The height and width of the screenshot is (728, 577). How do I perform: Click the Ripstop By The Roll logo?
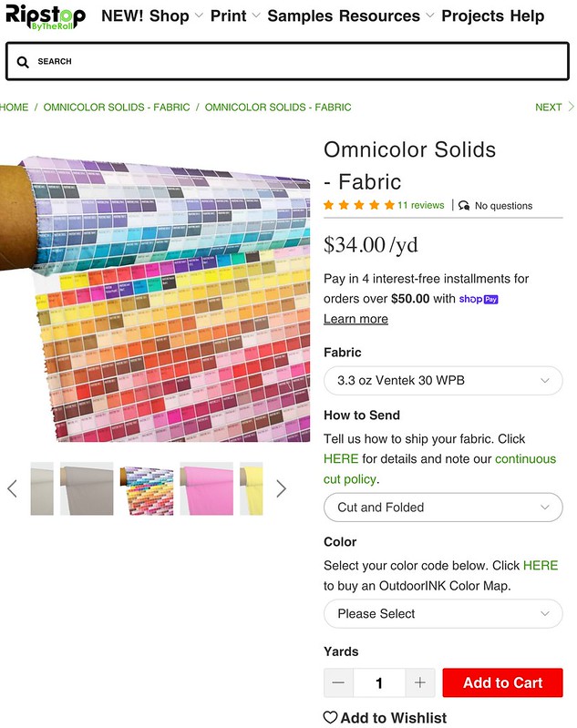point(45,16)
